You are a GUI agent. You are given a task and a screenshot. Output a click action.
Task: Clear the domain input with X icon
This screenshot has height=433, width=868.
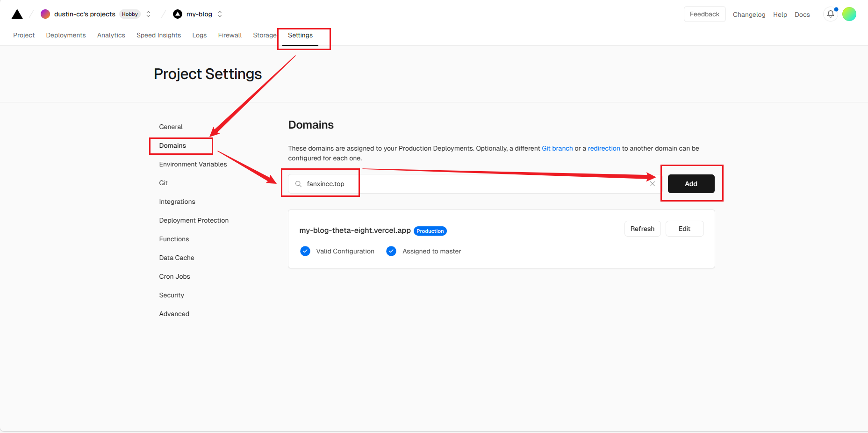pos(652,184)
